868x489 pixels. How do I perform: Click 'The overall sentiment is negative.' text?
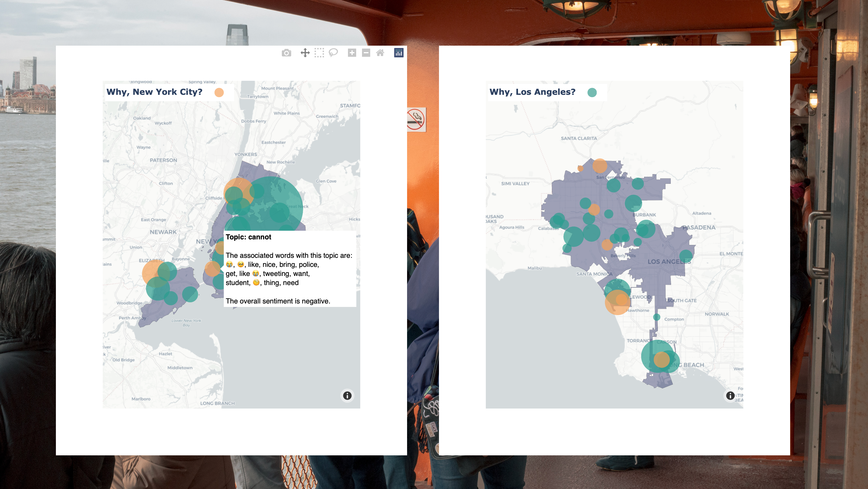click(x=278, y=301)
